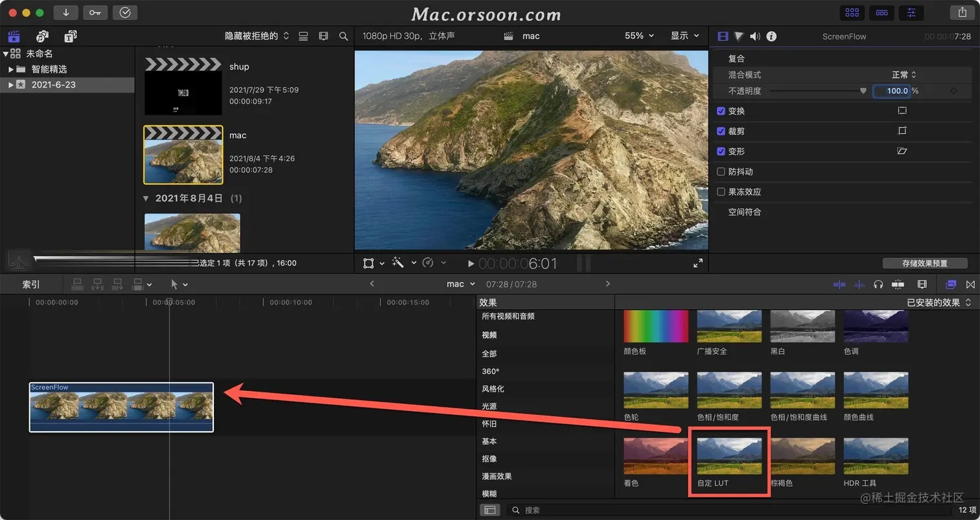Toggle the 变换 checkbox
980x520 pixels.
721,111
